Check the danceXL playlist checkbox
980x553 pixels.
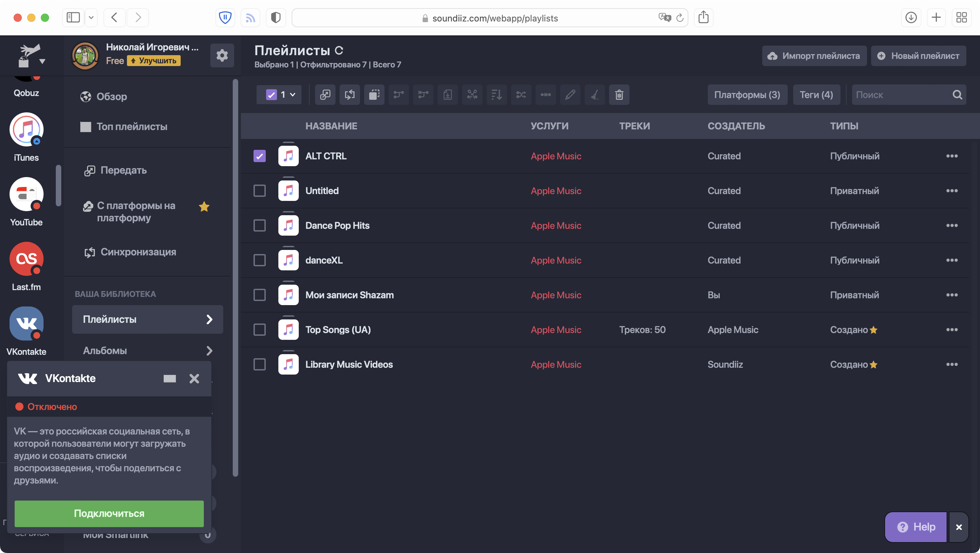click(259, 260)
